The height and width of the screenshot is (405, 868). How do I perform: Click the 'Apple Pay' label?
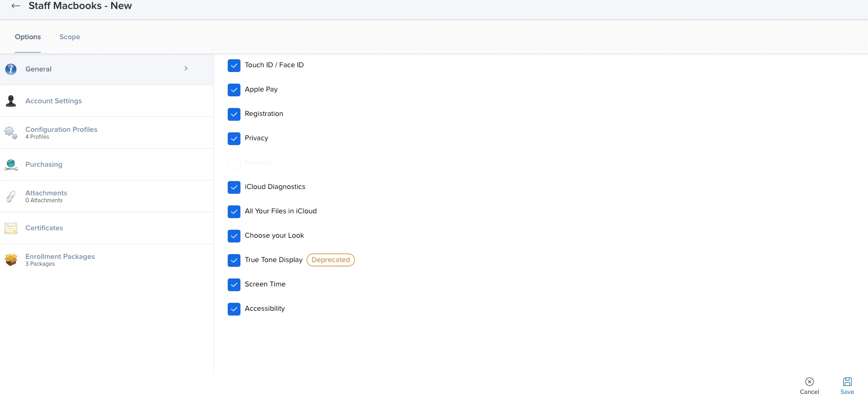click(x=261, y=89)
